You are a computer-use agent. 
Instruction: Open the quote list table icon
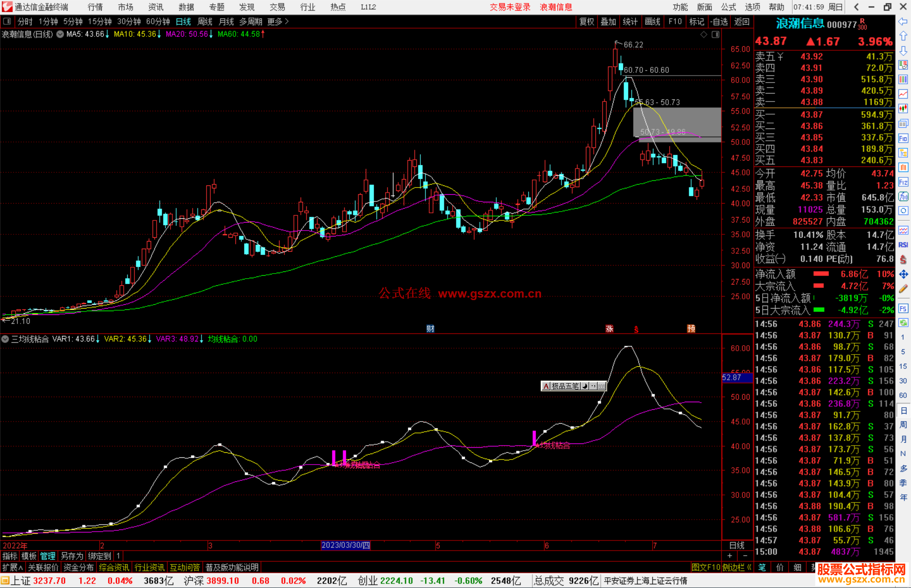903,80
